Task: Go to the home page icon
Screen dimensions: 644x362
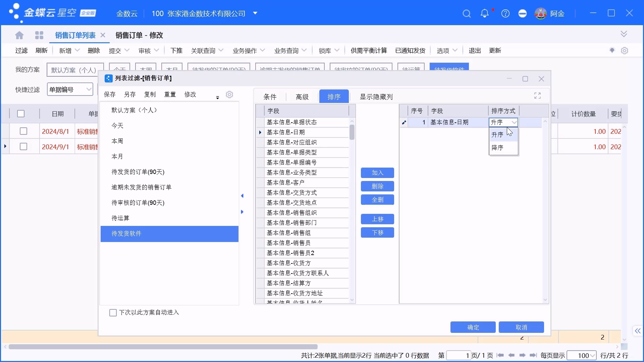Action: pyautogui.click(x=19, y=35)
